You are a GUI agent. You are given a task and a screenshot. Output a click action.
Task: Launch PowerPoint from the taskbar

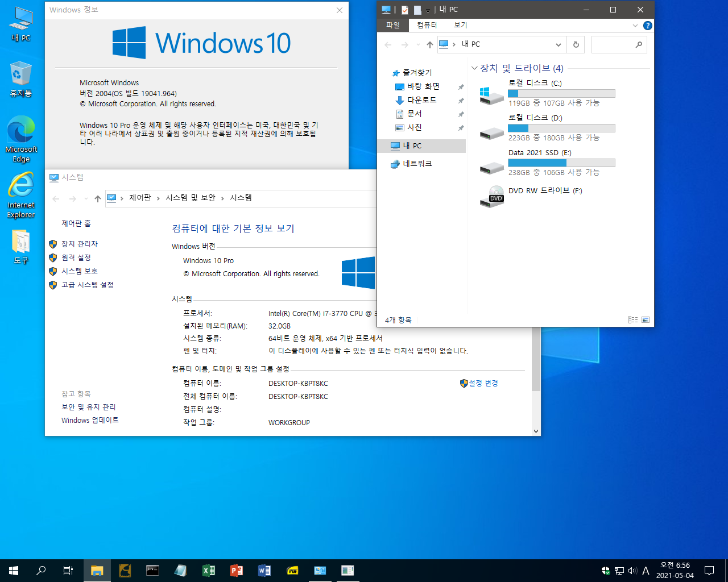(236, 571)
